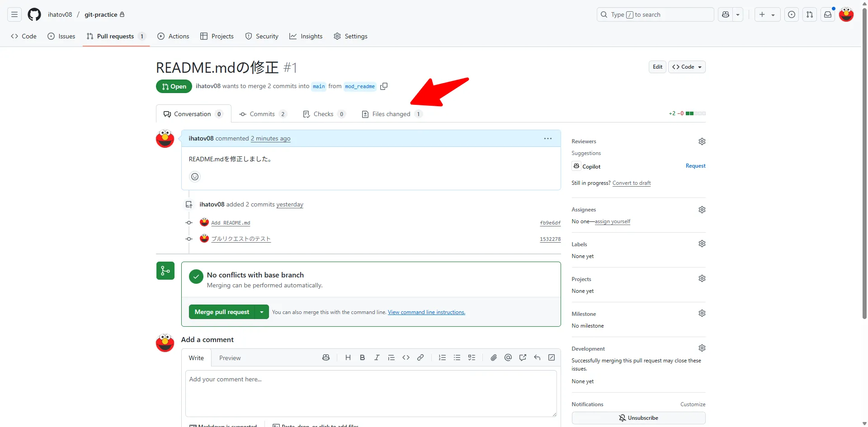
Task: Click the Unsubscribe button
Action: pyautogui.click(x=638, y=418)
